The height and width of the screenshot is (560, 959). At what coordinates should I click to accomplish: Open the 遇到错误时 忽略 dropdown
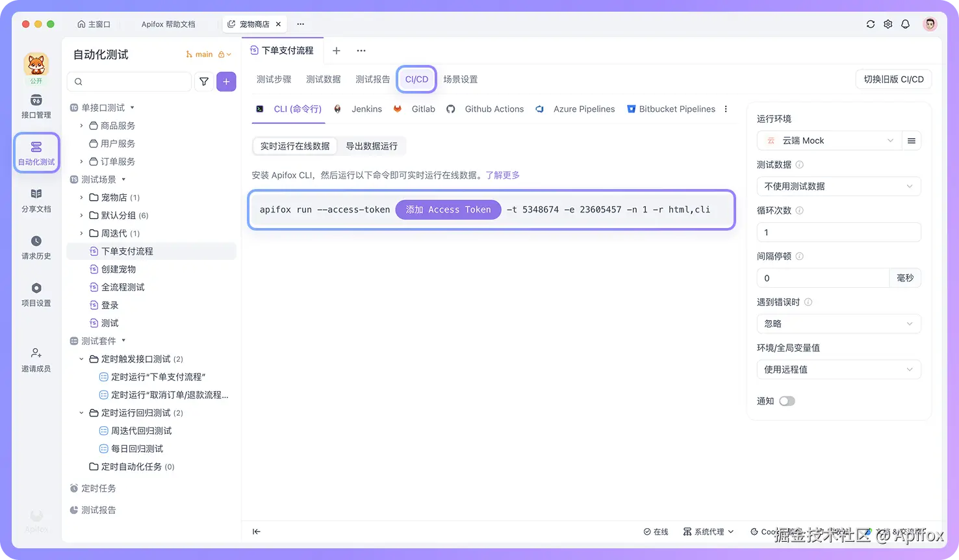click(839, 324)
